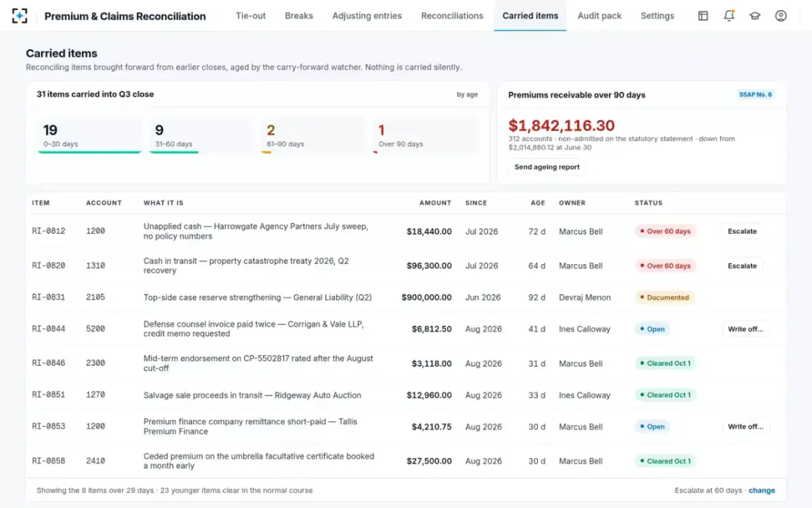The image size is (812, 508).
Task: Select the Carried items tab
Action: (x=531, y=16)
